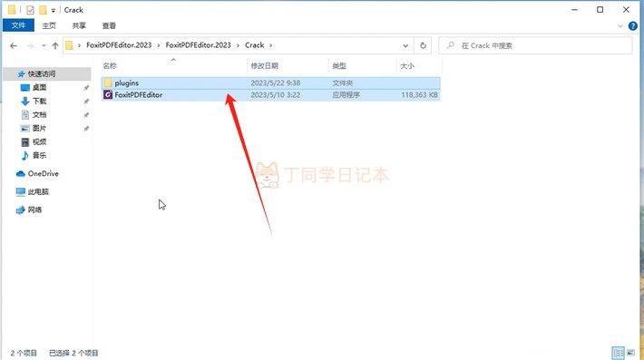Viewport: 644px width, 360px height.
Task: Go forward in folder history
Action: [30, 45]
